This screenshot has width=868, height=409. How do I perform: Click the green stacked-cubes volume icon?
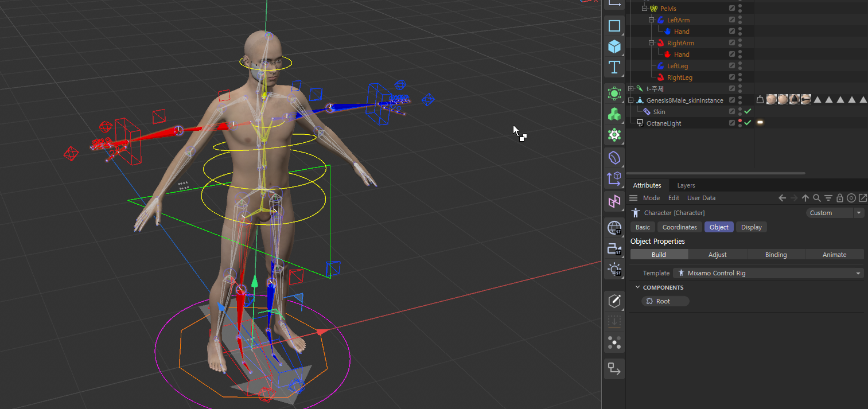614,114
